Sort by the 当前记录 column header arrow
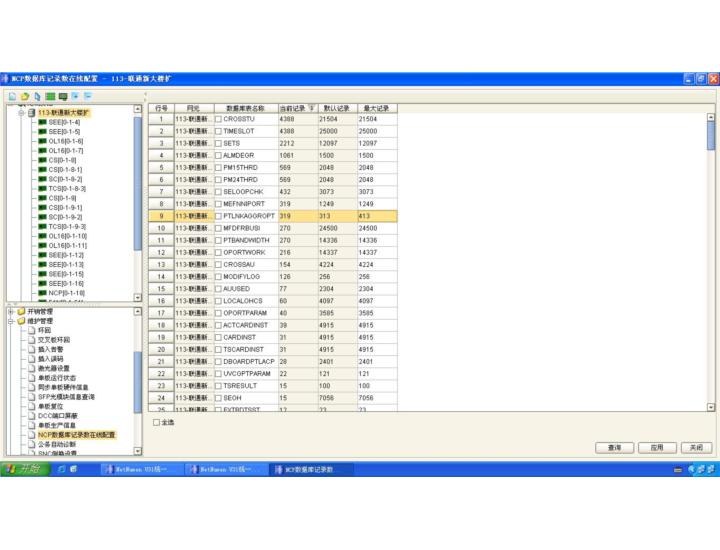 pos(310,107)
